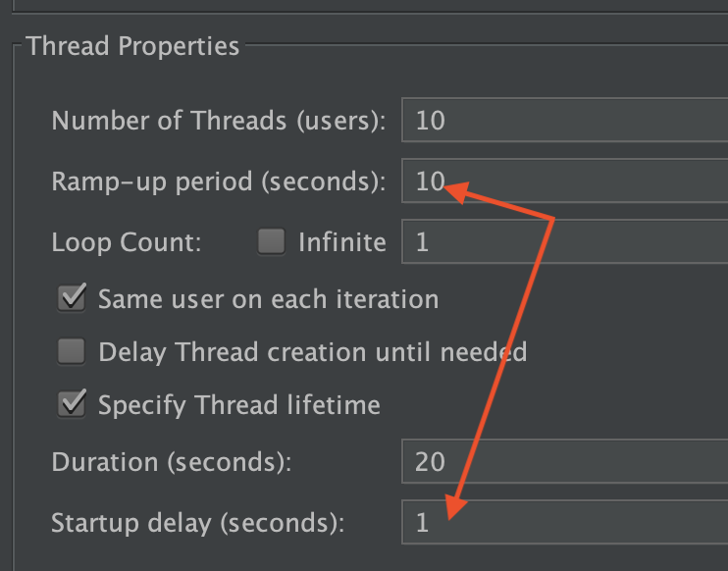This screenshot has height=571, width=728.
Task: Click the red arrowhead pointing at Startup delay
Action: point(453,507)
